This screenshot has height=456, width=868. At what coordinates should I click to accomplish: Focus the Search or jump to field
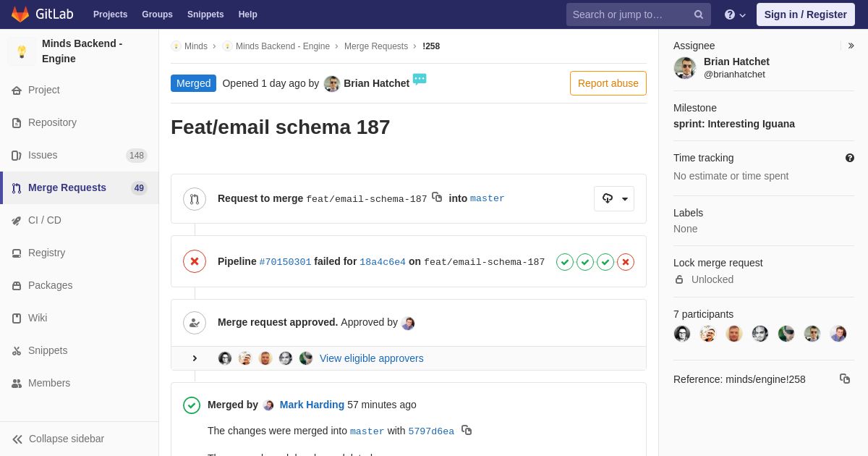[639, 14]
